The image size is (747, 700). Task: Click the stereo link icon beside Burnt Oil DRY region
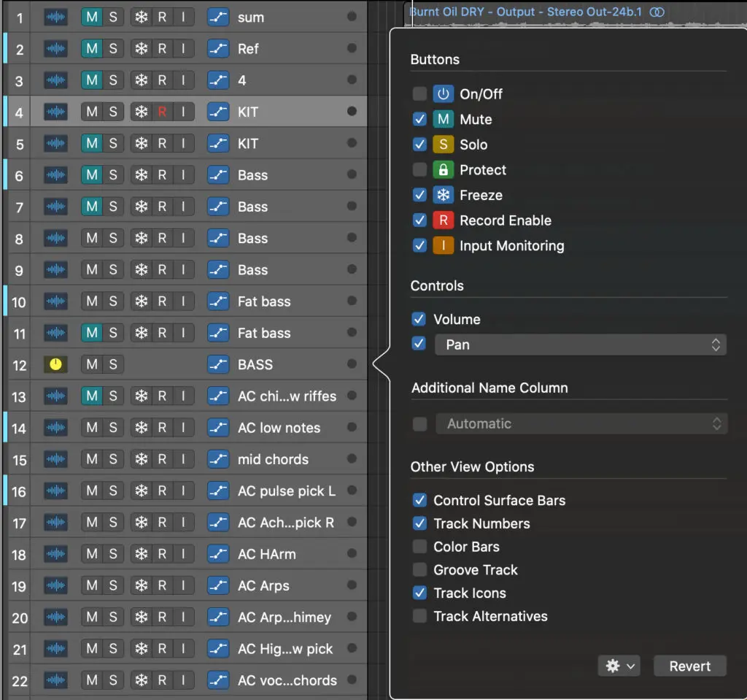pos(657,12)
